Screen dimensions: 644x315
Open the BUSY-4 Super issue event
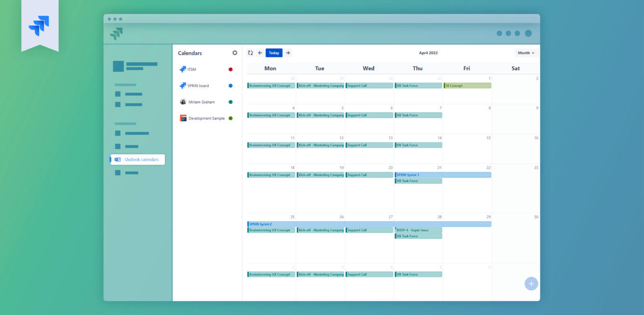point(418,230)
